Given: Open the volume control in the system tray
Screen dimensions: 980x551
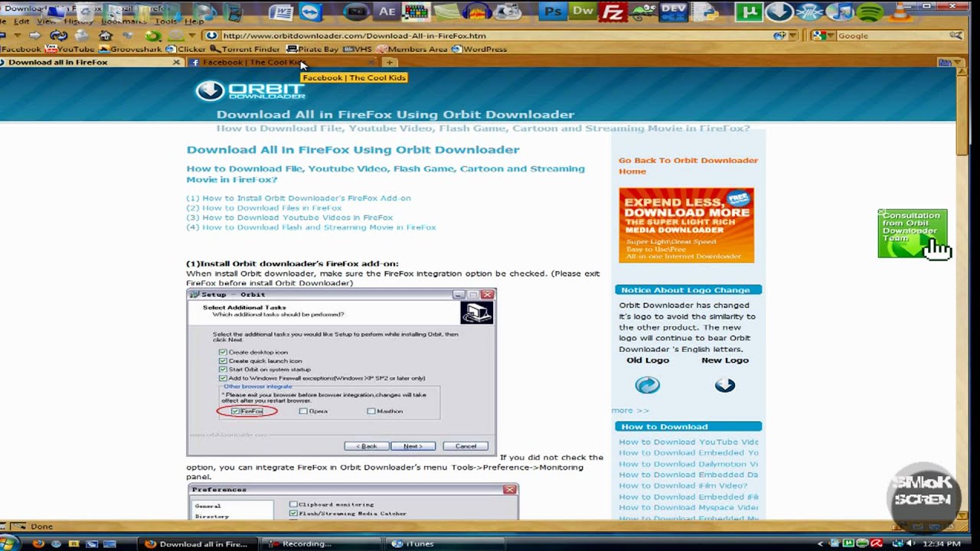Looking at the screenshot, I should pyautogui.click(x=910, y=544).
